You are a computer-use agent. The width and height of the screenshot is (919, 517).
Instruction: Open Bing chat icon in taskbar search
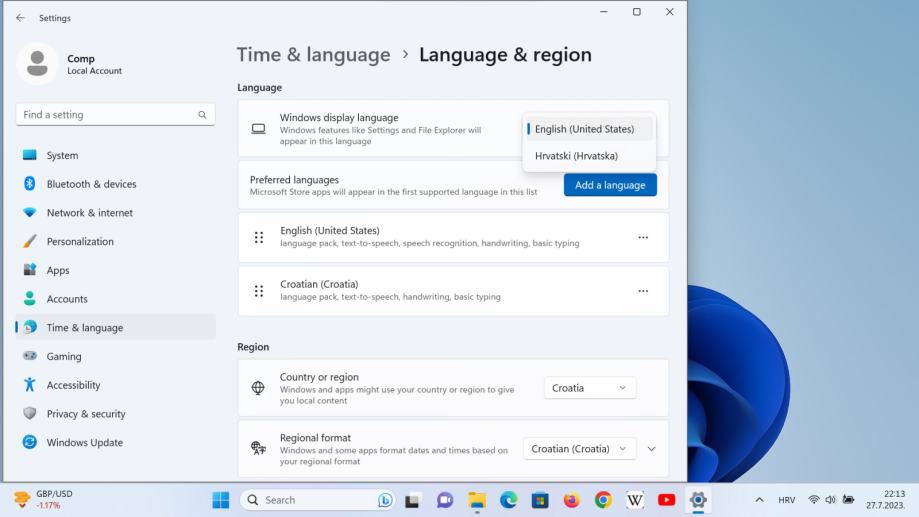coord(384,500)
